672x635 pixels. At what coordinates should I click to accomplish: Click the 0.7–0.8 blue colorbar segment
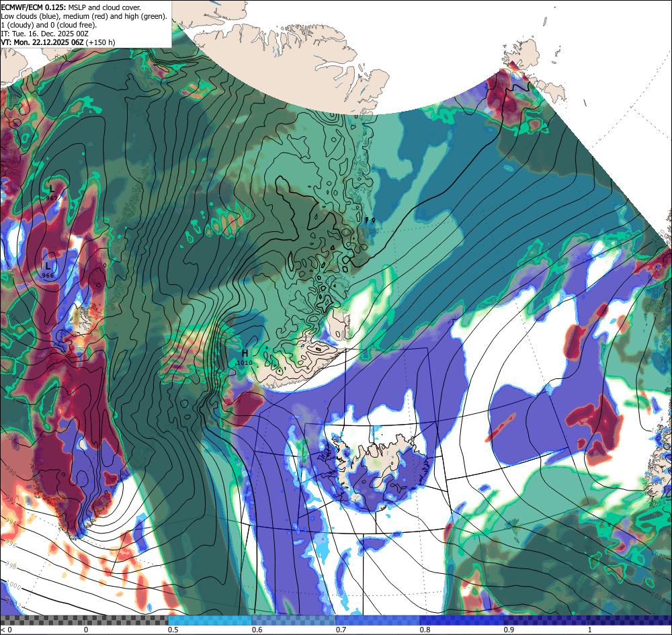coord(378,620)
